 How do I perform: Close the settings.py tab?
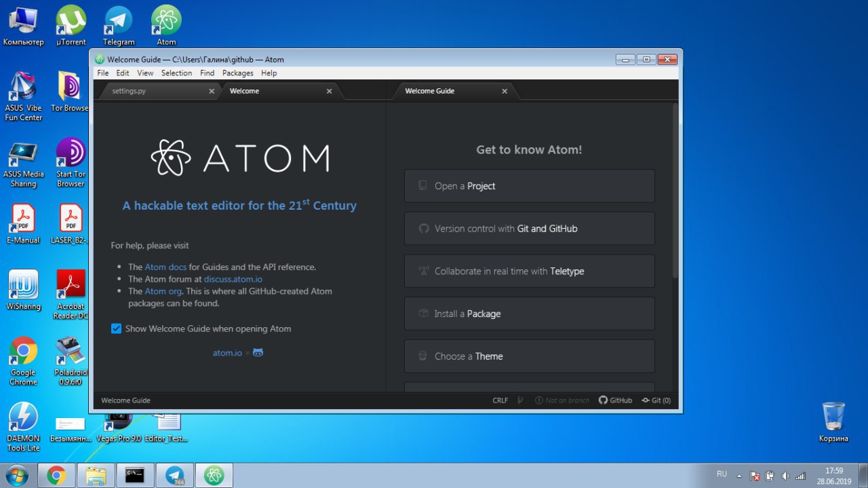[212, 91]
